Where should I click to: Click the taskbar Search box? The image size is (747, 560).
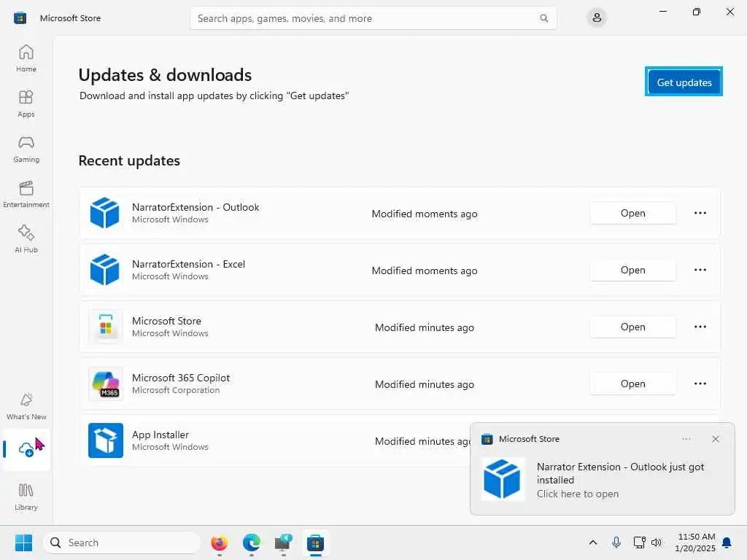point(122,542)
